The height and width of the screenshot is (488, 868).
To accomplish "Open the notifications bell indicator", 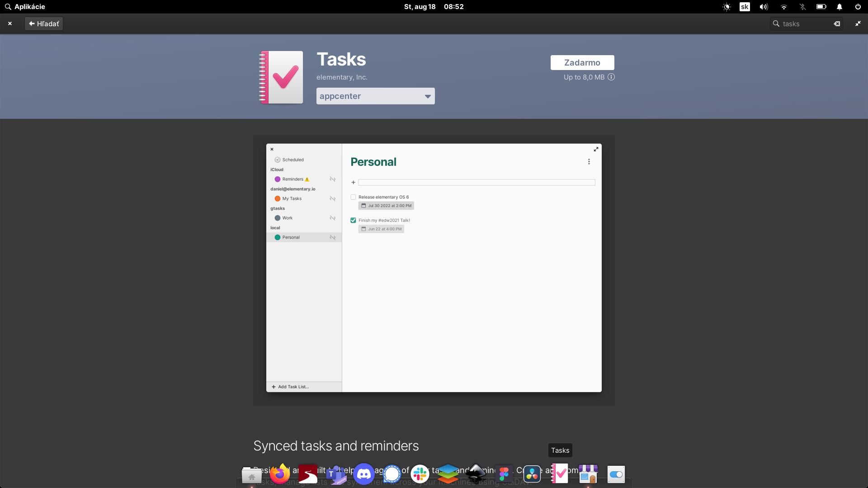I will coord(840,7).
